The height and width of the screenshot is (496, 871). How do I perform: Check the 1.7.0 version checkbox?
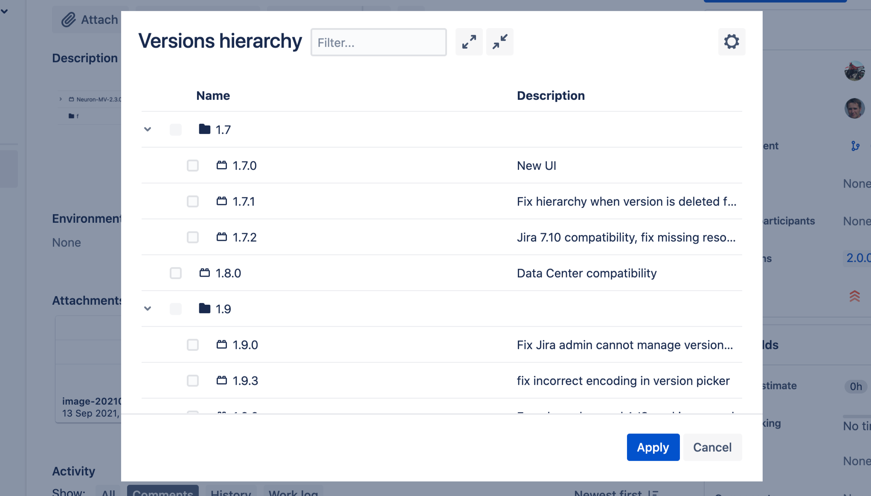pos(193,166)
